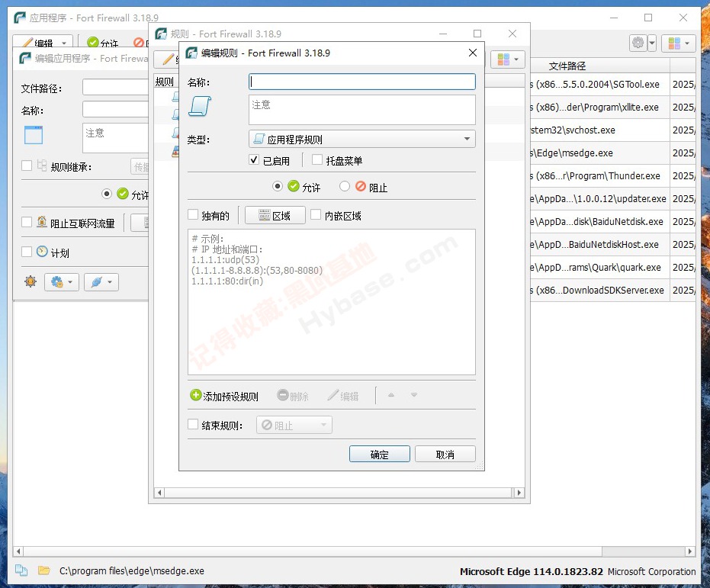Click the clock schedule icon next to 计划

(x=42, y=252)
